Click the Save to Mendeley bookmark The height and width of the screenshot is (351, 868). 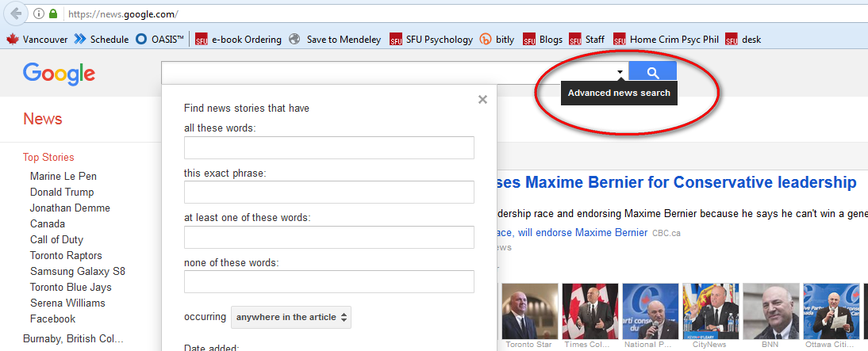pyautogui.click(x=336, y=40)
